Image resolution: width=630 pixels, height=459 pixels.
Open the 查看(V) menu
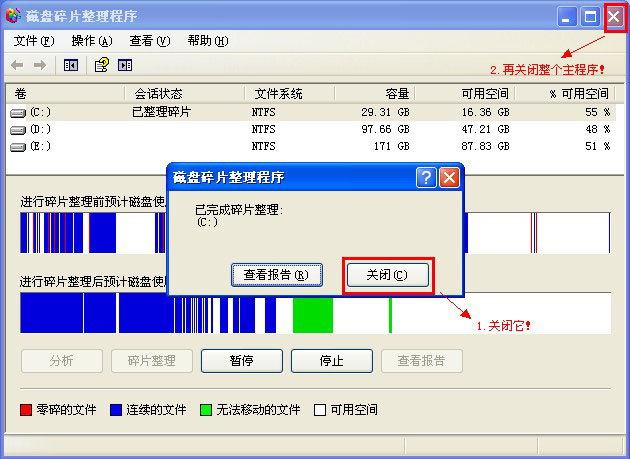150,41
